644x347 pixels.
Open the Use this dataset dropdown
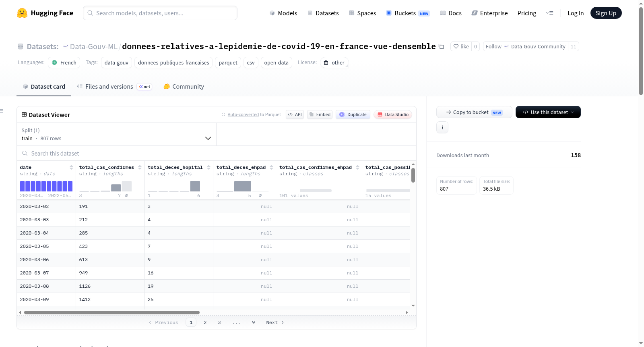point(548,112)
